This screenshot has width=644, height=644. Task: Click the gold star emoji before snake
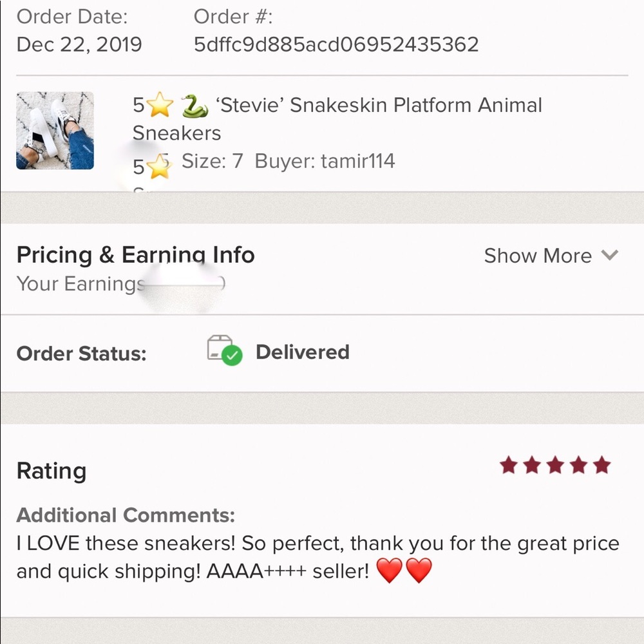pyautogui.click(x=160, y=106)
